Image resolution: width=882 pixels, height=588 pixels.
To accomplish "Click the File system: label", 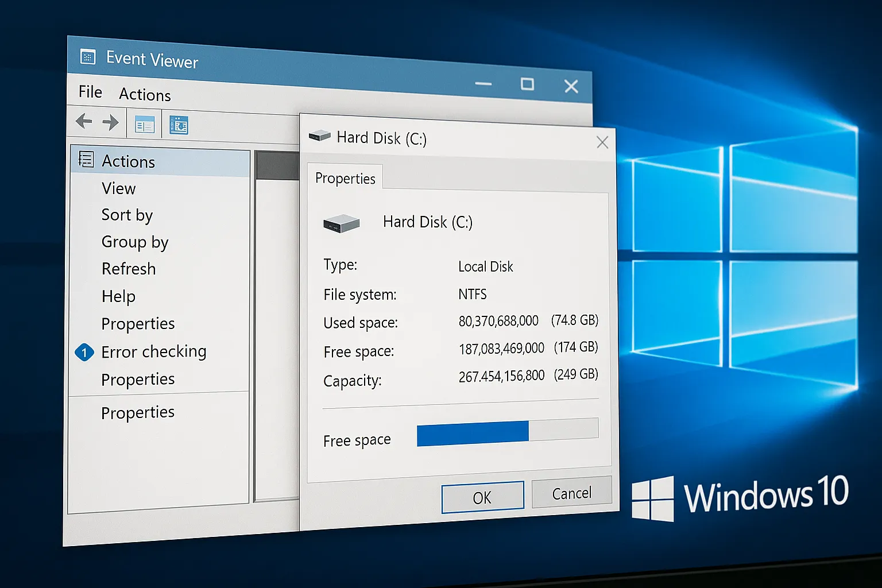I will (x=360, y=295).
